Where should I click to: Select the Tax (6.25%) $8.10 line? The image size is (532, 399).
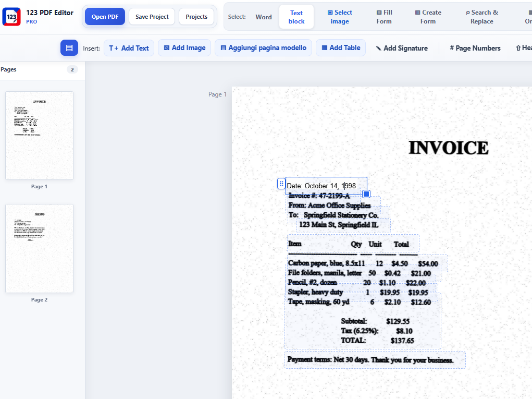[x=377, y=331]
